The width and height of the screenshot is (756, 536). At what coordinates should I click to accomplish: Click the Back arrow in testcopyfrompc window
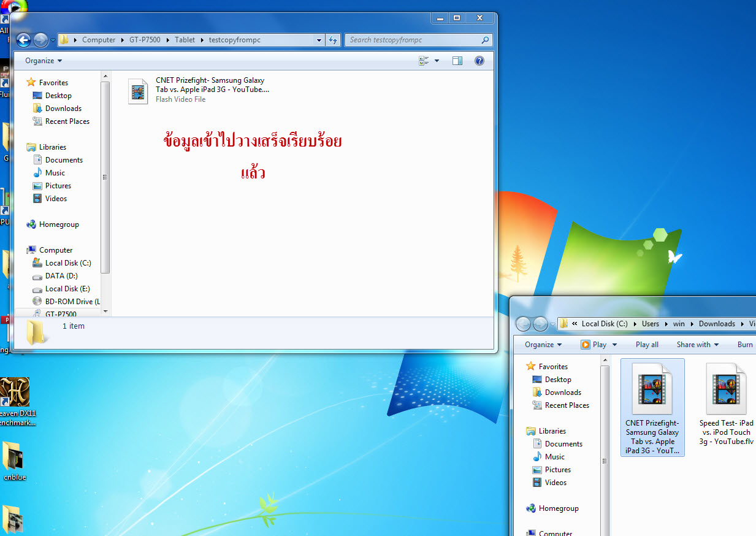pos(23,40)
